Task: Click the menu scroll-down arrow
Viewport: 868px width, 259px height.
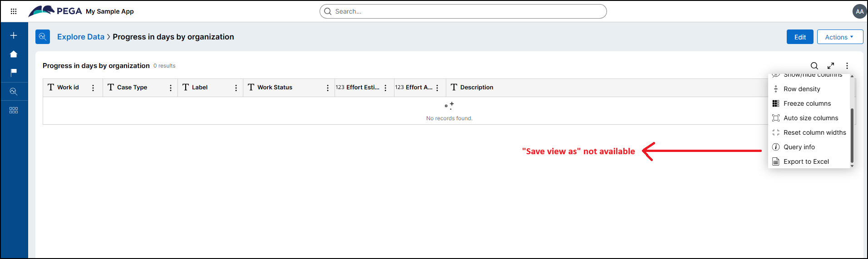Action: [x=852, y=166]
